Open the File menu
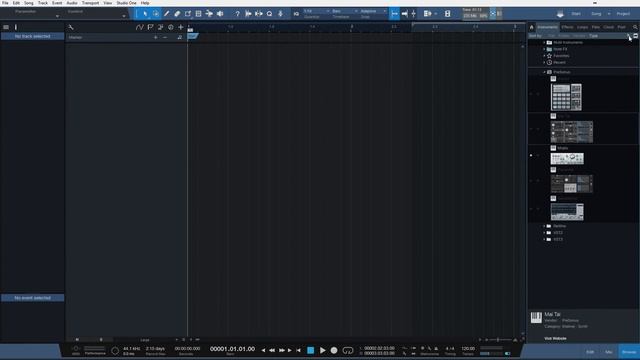 (x=5, y=3)
